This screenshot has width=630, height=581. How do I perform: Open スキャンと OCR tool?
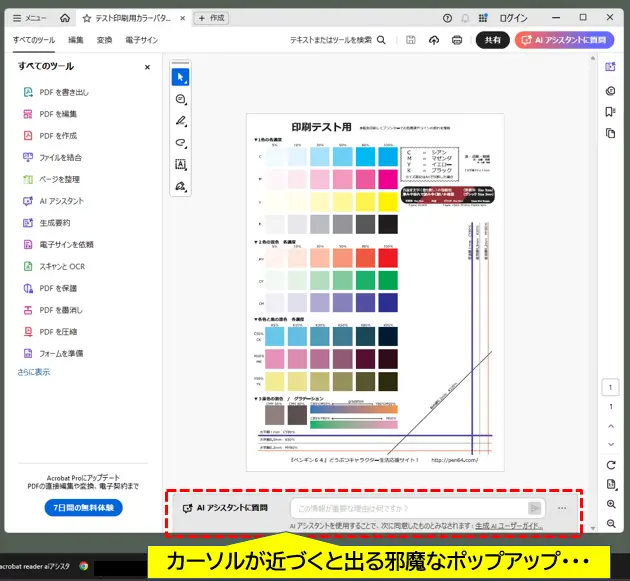pyautogui.click(x=54, y=266)
